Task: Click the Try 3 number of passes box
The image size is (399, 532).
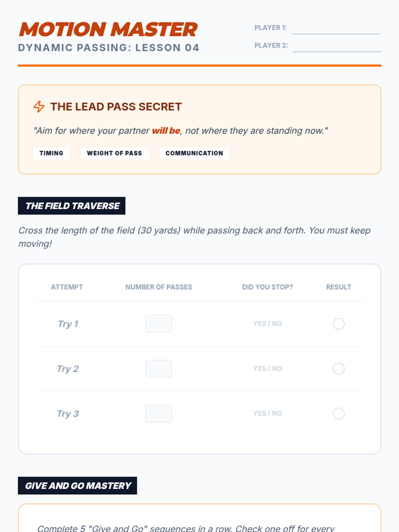Action: coord(159,414)
